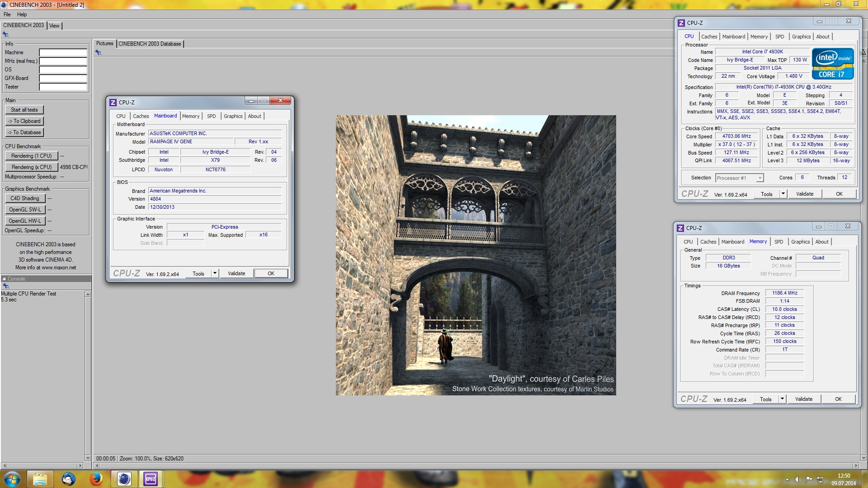This screenshot has height=488, width=868.
Task: Click Validate in Memory CPU-Z window
Action: 804,399
